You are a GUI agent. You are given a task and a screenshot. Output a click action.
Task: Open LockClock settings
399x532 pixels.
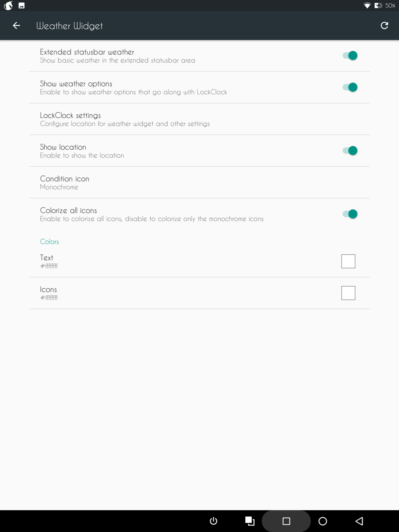pos(199,119)
